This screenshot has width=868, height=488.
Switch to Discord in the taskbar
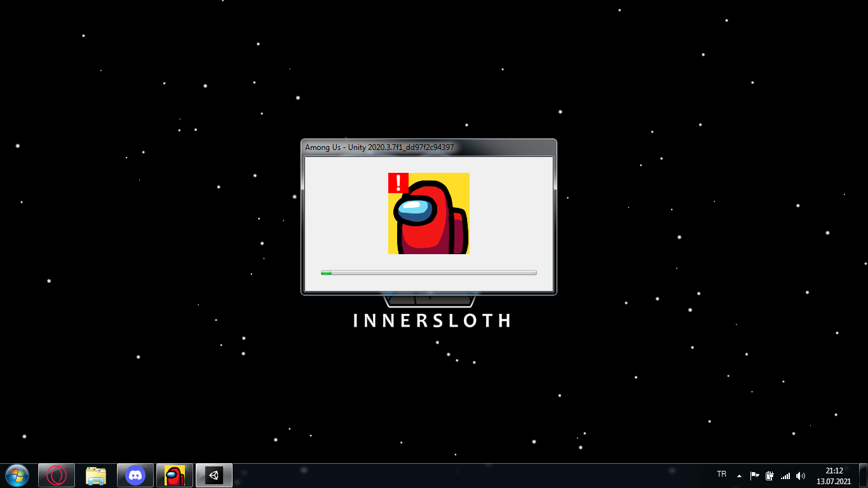[135, 475]
